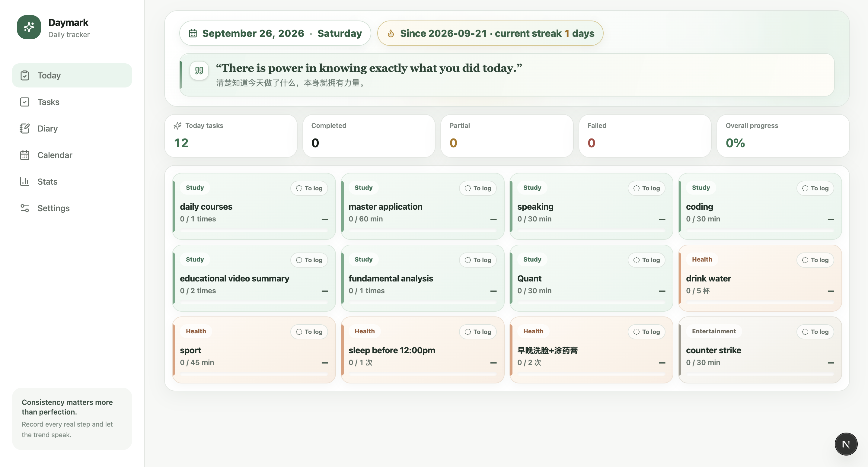Click the dash icon on 早晚洗脸+涂药膏 card

click(662, 363)
